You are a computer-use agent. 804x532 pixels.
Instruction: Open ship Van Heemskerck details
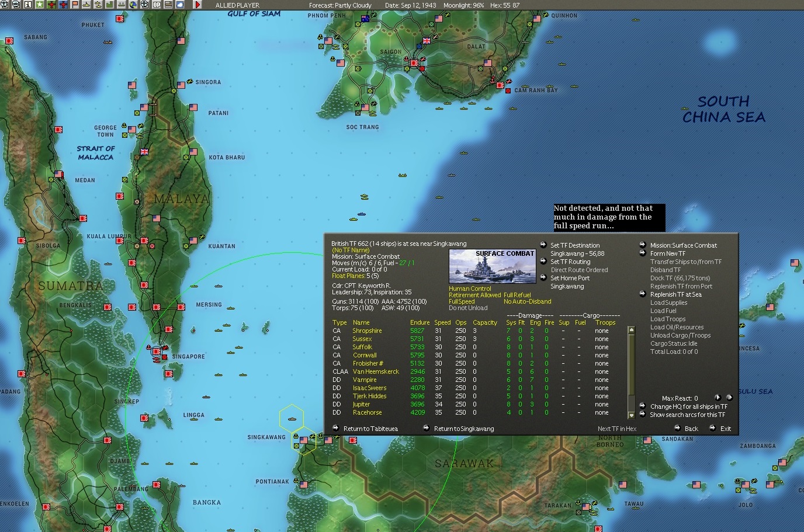376,371
